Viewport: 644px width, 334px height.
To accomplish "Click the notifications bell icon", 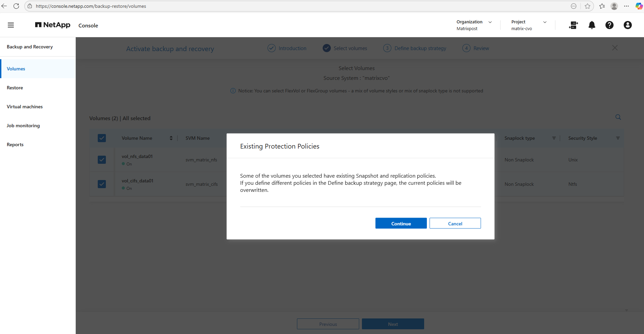I will [592, 25].
